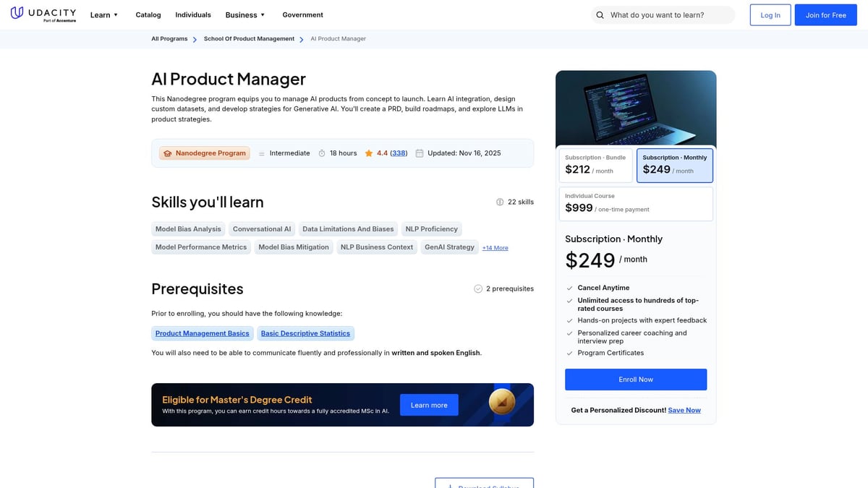Click the '18 hours' duration text

pos(344,153)
